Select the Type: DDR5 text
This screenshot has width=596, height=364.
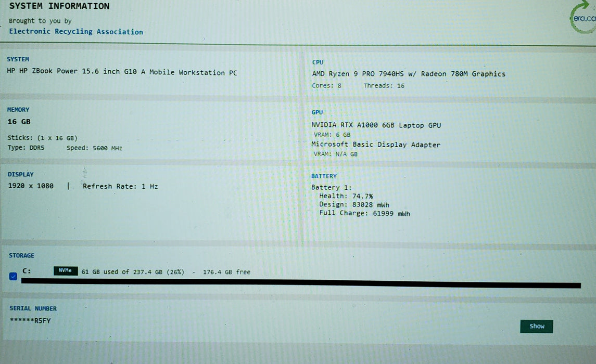26,147
